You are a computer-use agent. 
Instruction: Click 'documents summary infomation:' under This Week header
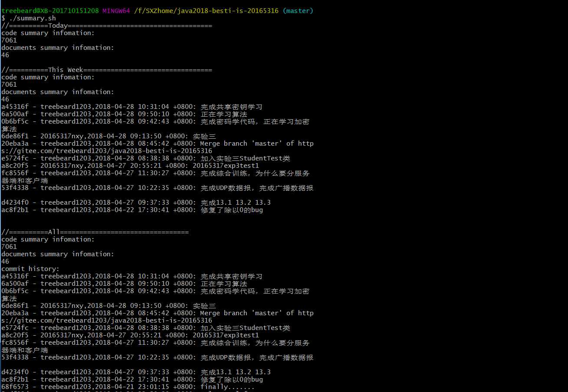tap(58, 92)
